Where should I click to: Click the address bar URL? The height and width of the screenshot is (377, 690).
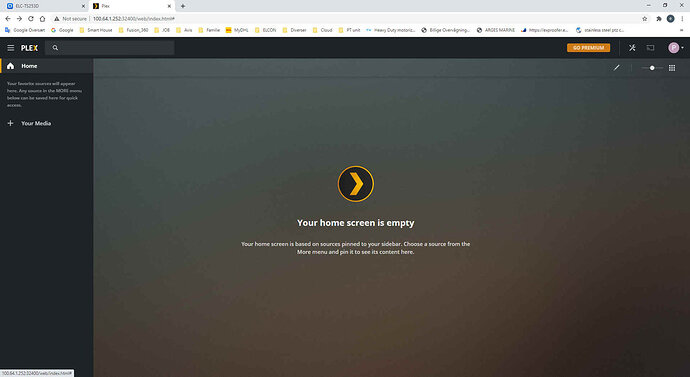pos(134,18)
